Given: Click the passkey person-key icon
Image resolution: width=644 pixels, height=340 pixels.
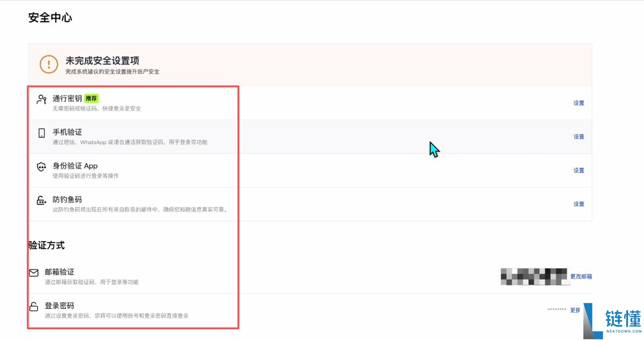Looking at the screenshot, I should click(41, 99).
